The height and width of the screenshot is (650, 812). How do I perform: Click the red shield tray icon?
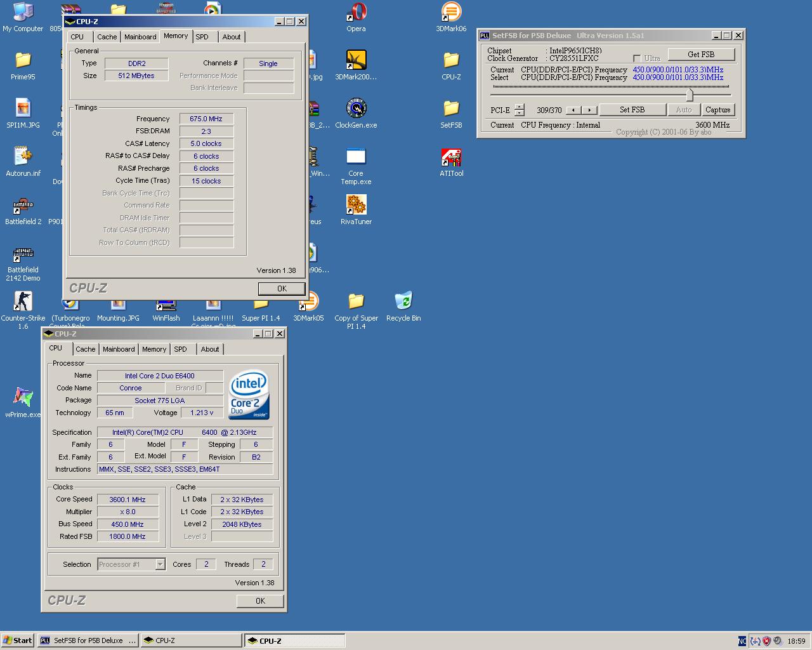pyautogui.click(x=766, y=641)
